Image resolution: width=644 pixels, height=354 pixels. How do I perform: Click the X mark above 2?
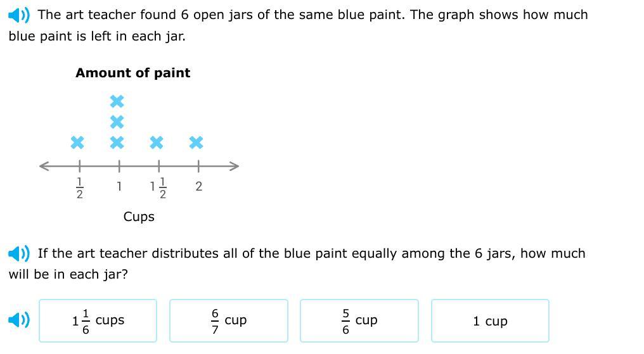[196, 142]
